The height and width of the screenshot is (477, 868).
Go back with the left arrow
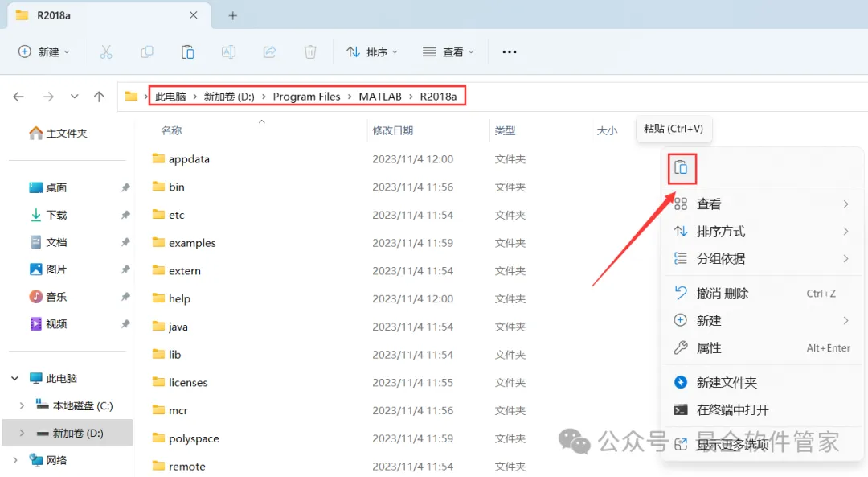(18, 97)
